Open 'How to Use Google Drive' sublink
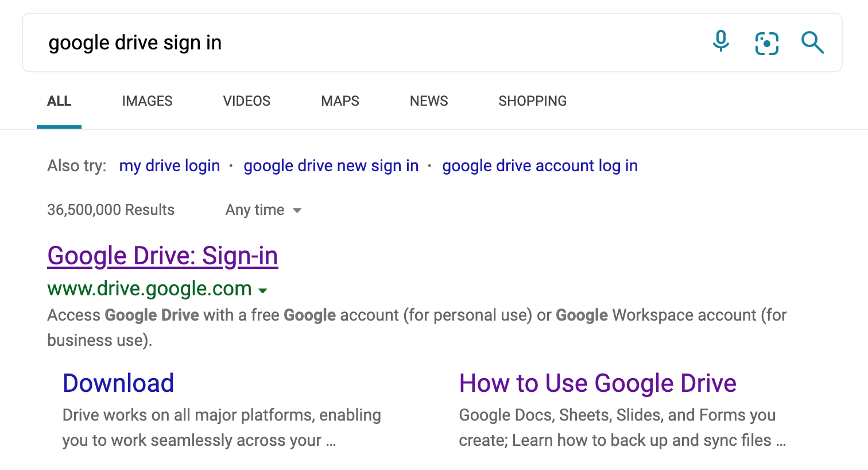 coord(598,383)
